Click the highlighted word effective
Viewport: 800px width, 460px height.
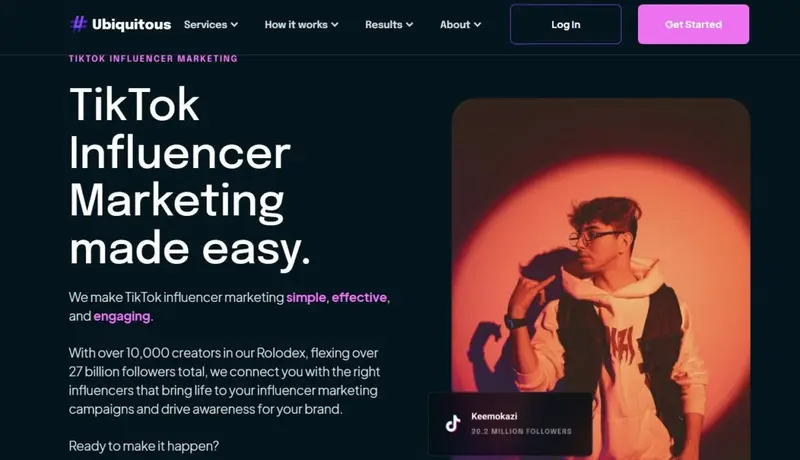359,297
